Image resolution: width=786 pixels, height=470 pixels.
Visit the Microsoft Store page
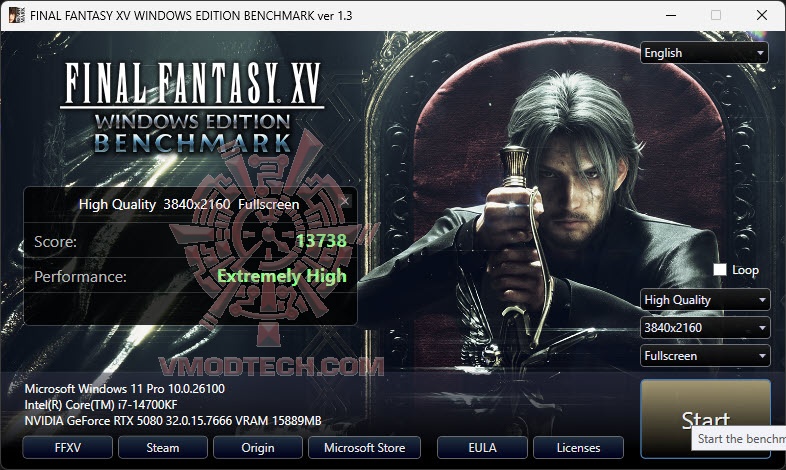click(364, 447)
